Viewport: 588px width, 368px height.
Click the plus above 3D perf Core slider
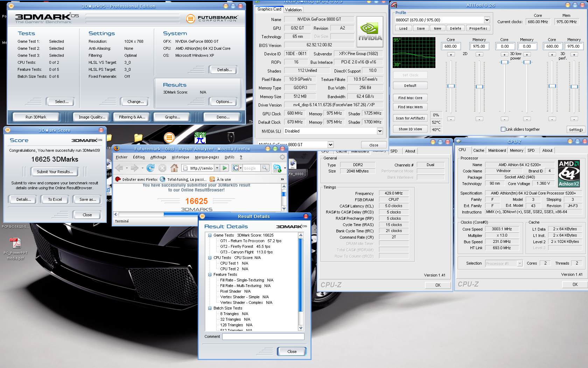pyautogui.click(x=552, y=55)
